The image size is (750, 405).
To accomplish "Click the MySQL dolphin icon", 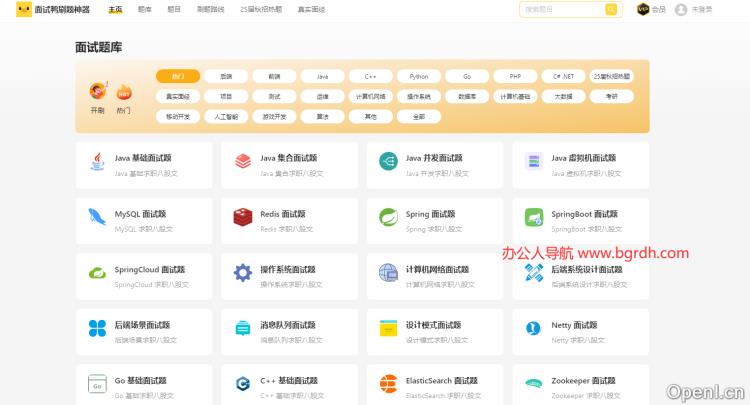I will pyautogui.click(x=97, y=217).
